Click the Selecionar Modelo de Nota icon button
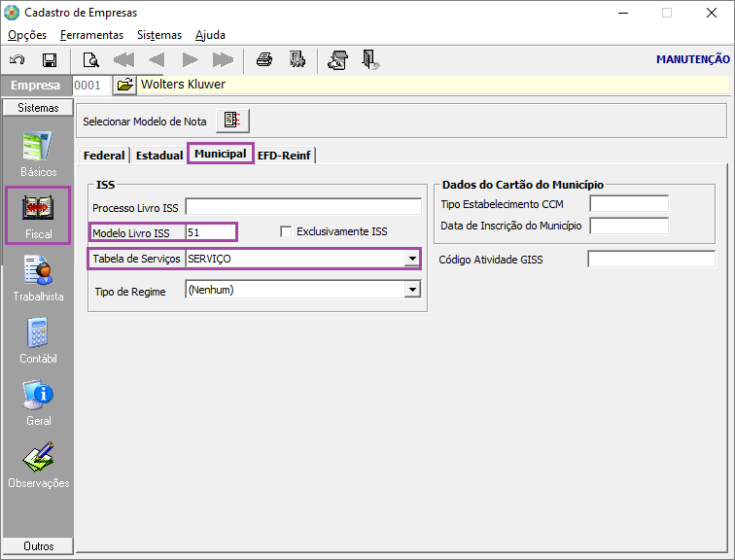Image resolution: width=735 pixels, height=560 pixels. (x=232, y=121)
